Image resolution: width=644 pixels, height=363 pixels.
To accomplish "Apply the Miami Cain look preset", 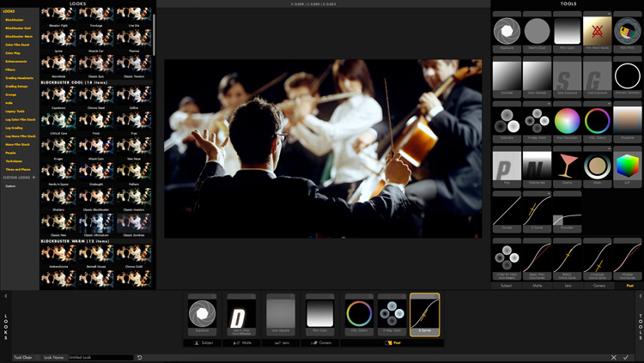I will (x=96, y=149).
